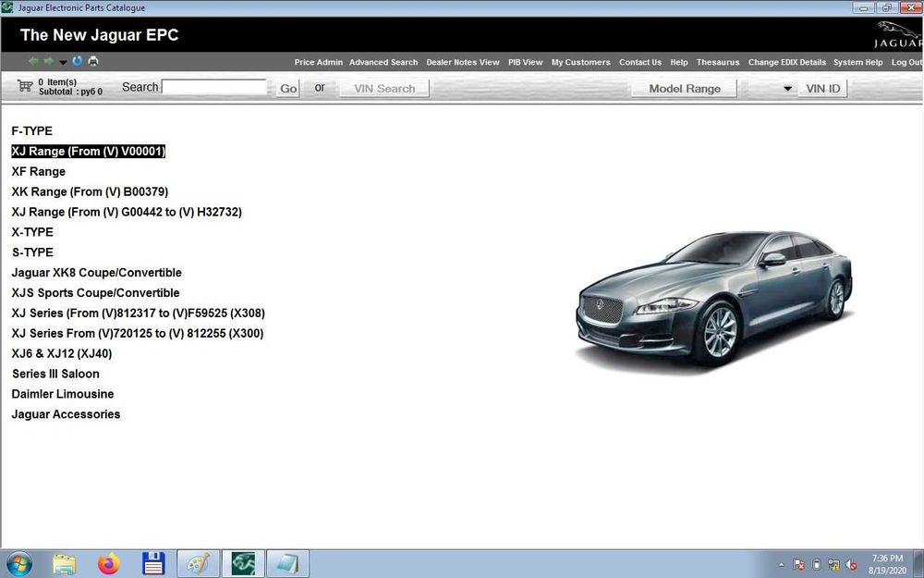Select the S-TYPE model
The height and width of the screenshot is (578, 924).
pos(32,252)
